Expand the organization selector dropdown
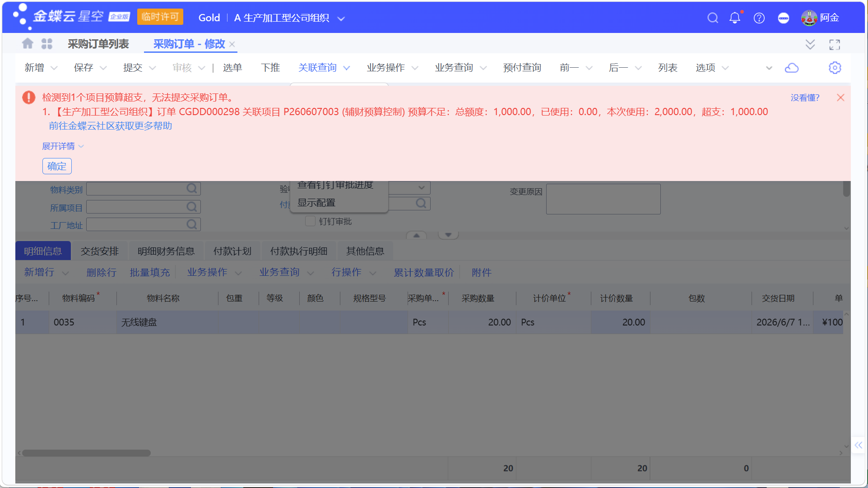Viewport: 868px width, 488px height. (x=341, y=19)
